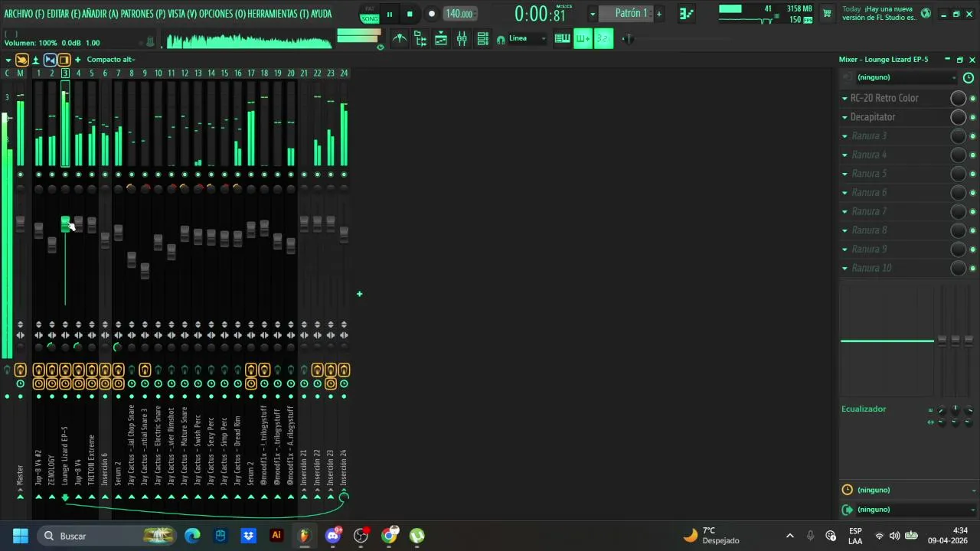Image resolution: width=980 pixels, height=551 pixels.
Task: Mute the Master mixer track
Action: pos(20,174)
